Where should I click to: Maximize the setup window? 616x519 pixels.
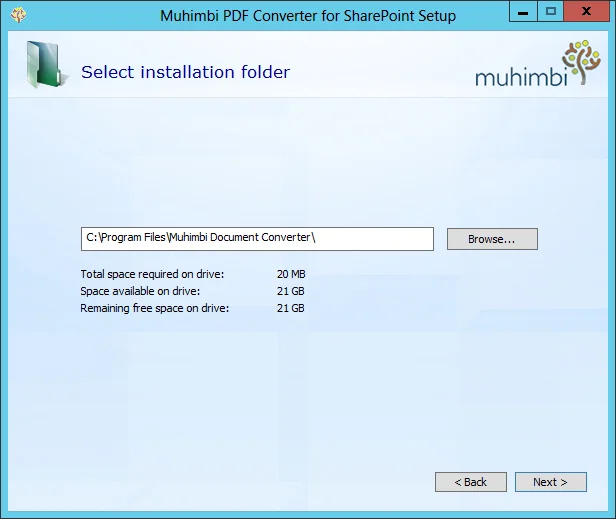click(x=550, y=12)
